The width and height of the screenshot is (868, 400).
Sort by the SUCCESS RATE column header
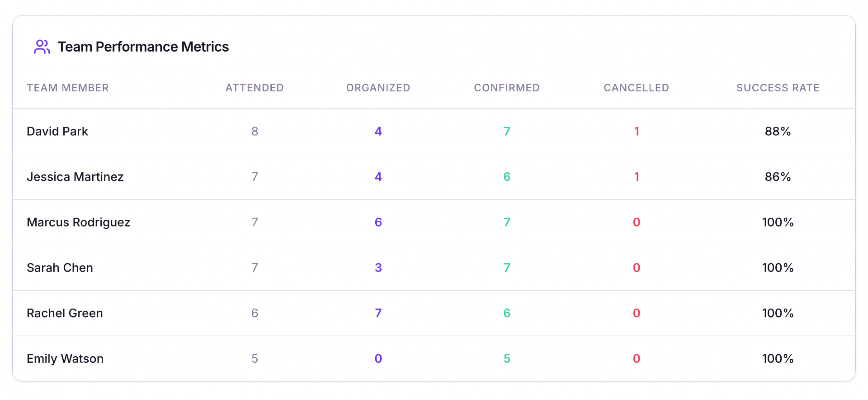tap(778, 87)
